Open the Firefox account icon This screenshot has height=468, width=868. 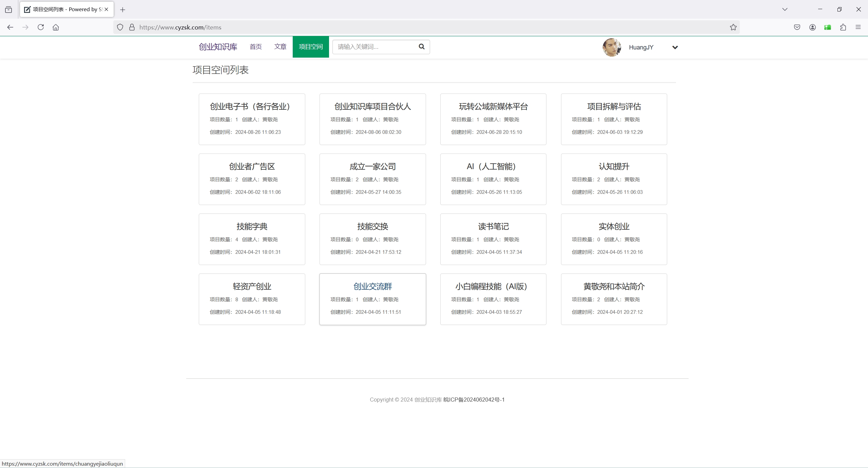(812, 27)
